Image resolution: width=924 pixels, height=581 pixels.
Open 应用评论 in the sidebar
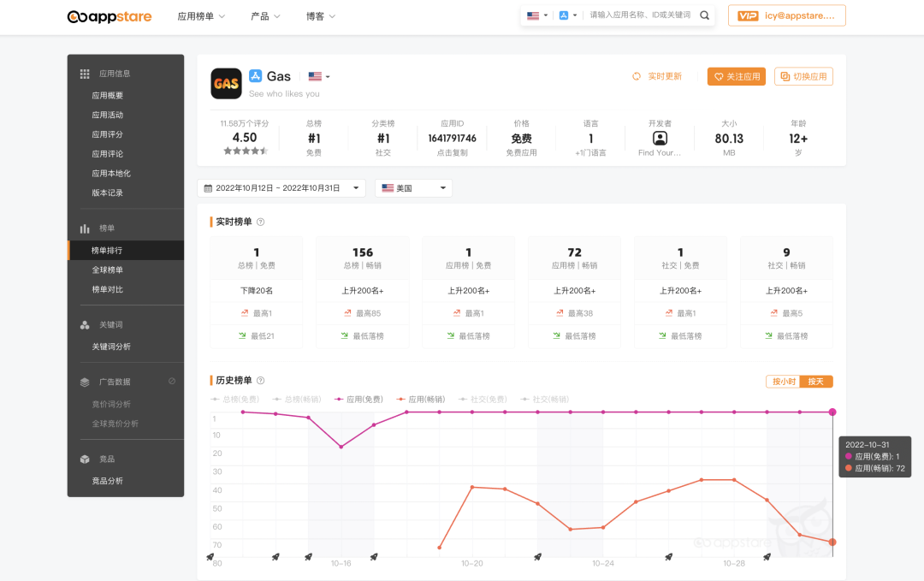[x=108, y=154]
